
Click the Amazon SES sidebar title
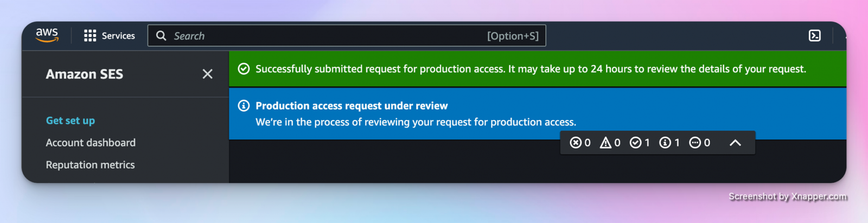tap(84, 74)
